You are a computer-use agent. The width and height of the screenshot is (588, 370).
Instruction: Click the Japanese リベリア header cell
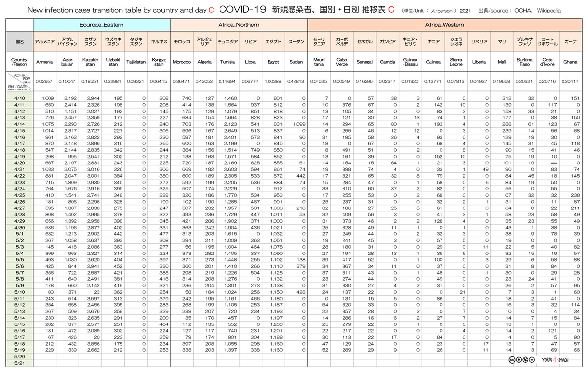(479, 42)
